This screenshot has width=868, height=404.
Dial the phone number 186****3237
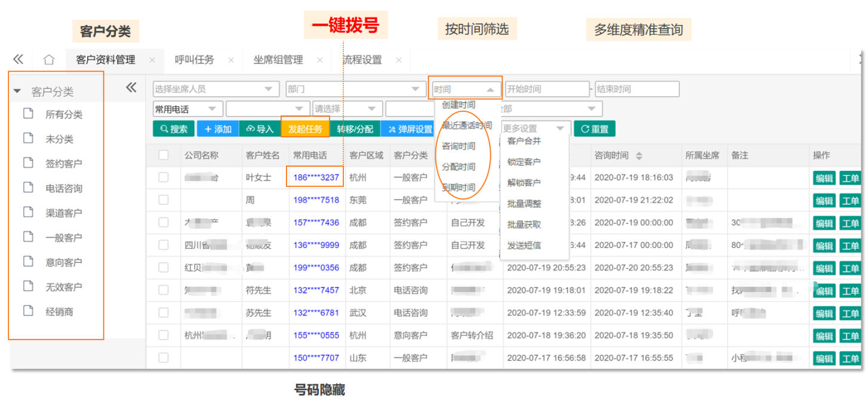tap(316, 177)
